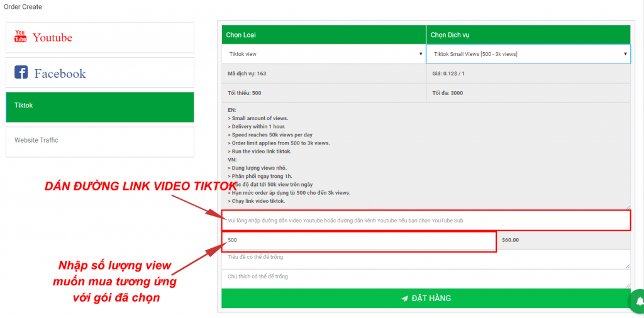Click the Giá: 0.12$ / 1 cell

(528, 74)
